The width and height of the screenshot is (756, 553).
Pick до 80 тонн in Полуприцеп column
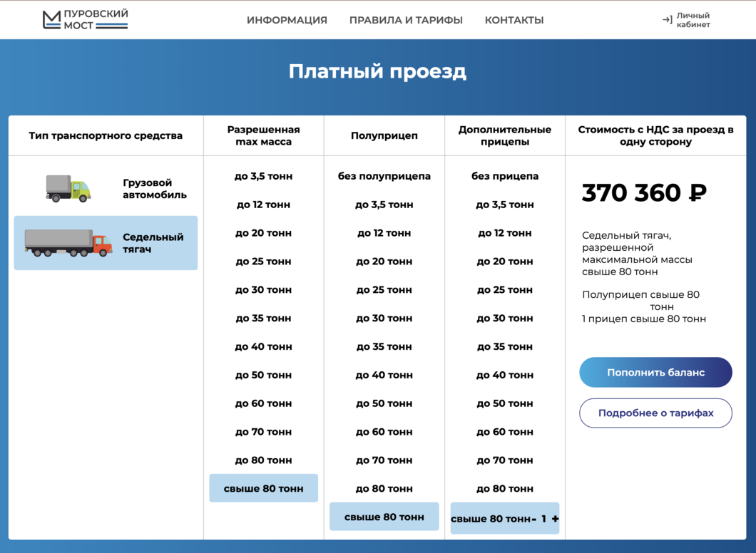384,489
